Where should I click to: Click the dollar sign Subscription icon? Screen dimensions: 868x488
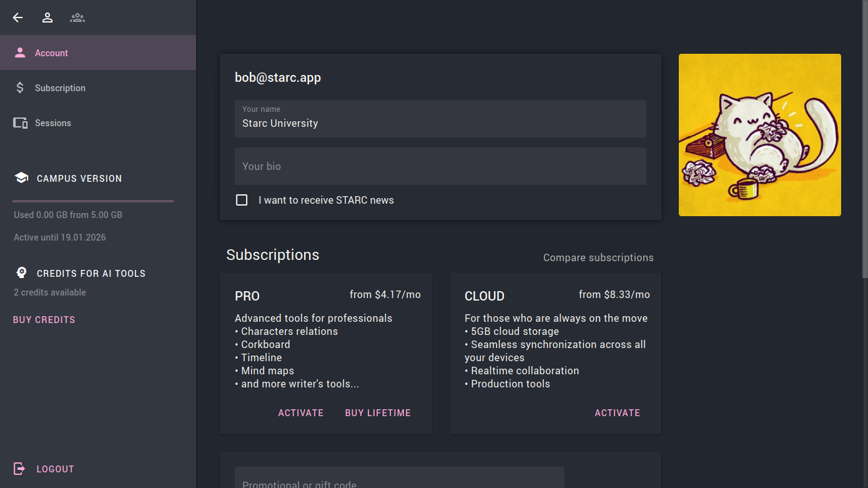tap(20, 88)
